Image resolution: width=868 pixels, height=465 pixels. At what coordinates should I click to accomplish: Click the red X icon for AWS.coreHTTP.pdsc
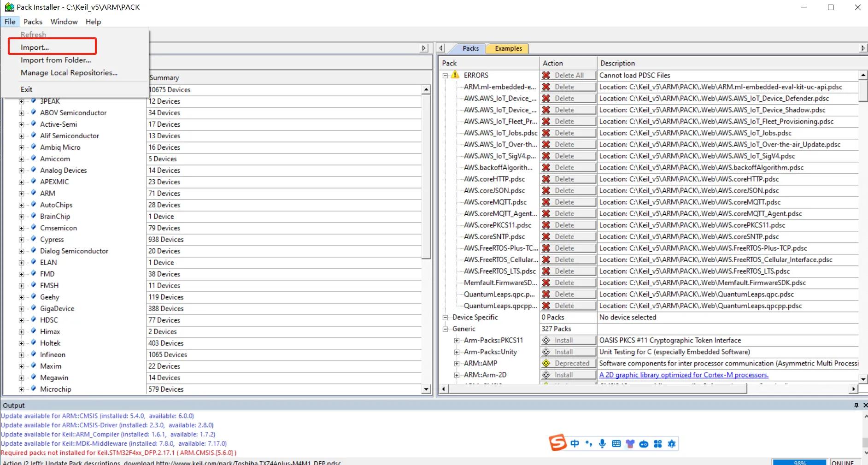[x=546, y=179]
